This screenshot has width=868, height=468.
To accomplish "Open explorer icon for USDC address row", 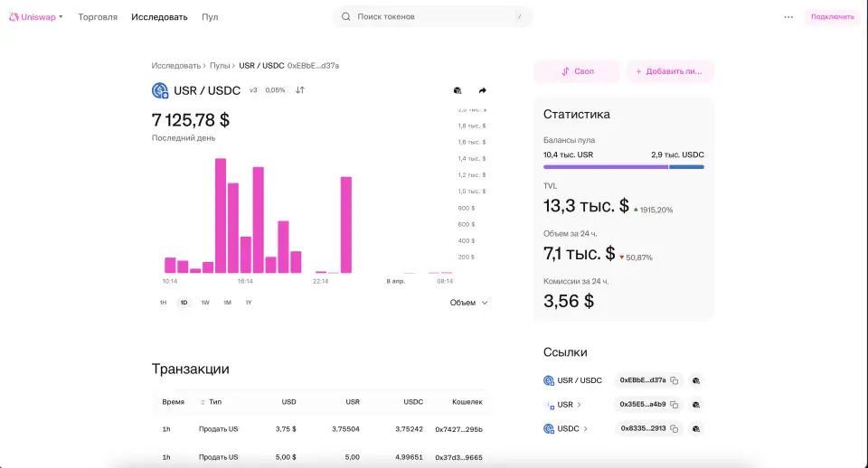I will 696,428.
